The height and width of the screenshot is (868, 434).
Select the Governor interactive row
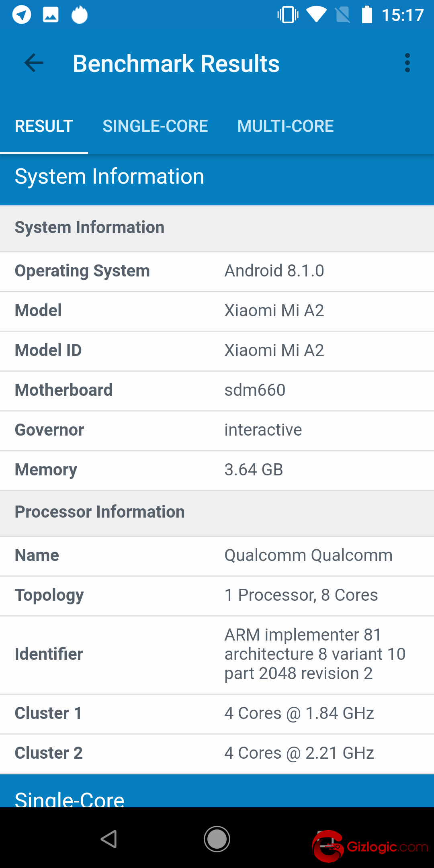coord(217,430)
